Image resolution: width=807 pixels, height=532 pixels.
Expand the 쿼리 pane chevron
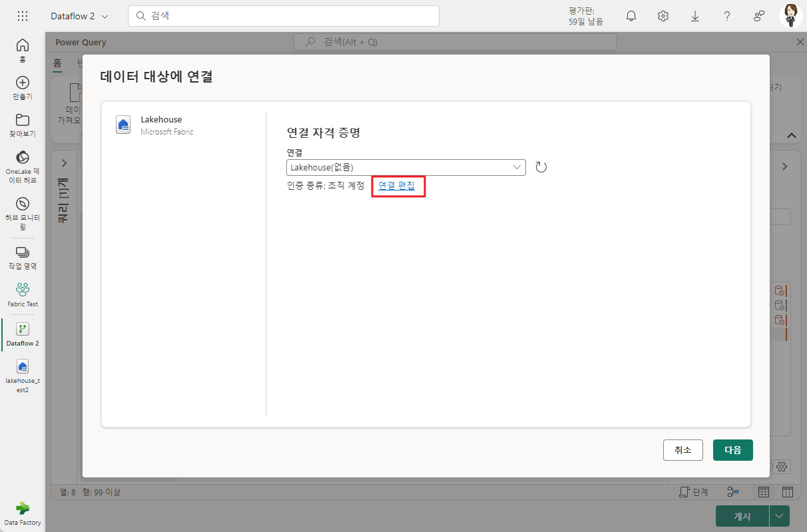coord(64,163)
